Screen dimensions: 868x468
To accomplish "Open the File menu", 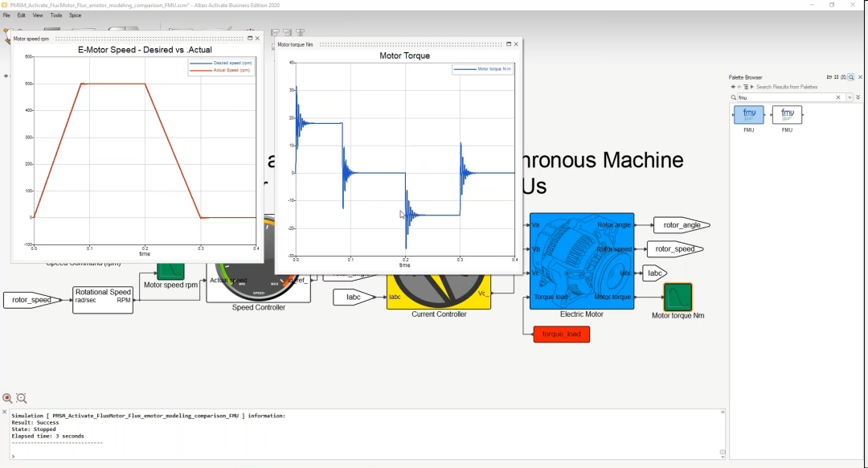I will click(6, 15).
